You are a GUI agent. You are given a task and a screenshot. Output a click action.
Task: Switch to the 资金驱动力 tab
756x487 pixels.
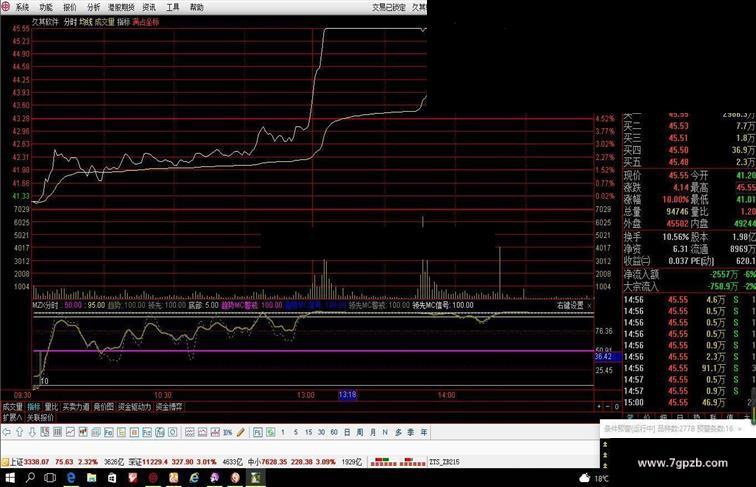(135, 407)
